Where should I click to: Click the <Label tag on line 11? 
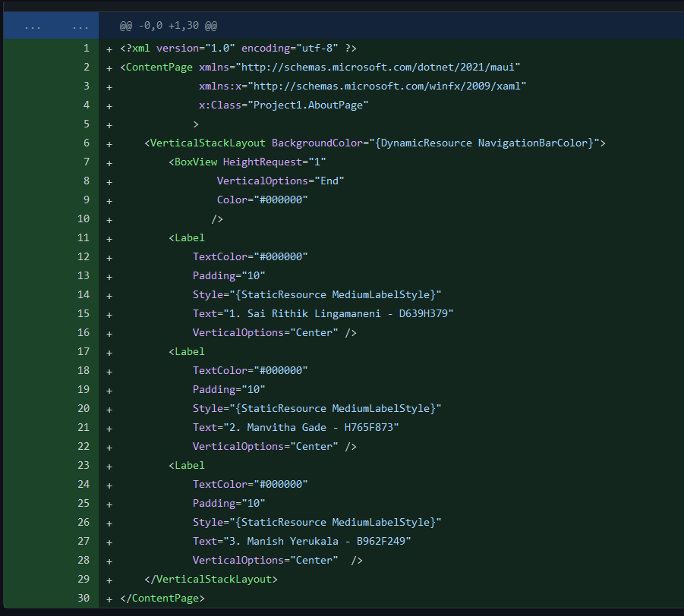(x=187, y=238)
